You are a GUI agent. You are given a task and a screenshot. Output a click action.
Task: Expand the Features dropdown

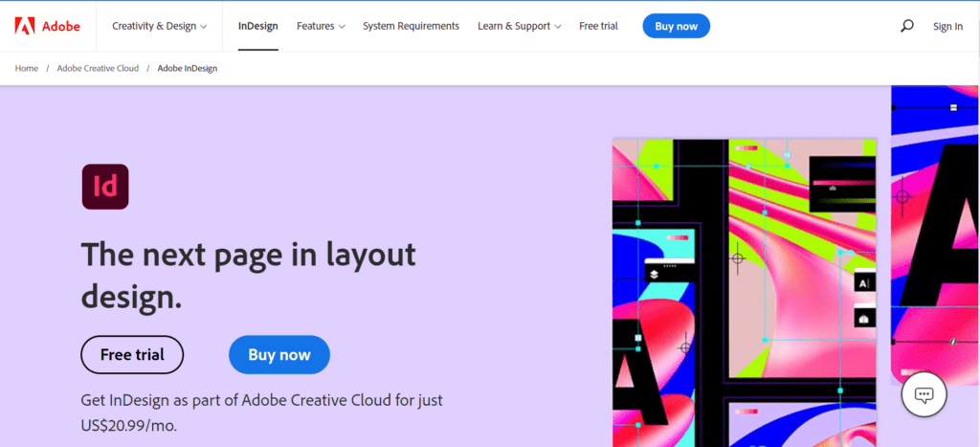tap(321, 26)
